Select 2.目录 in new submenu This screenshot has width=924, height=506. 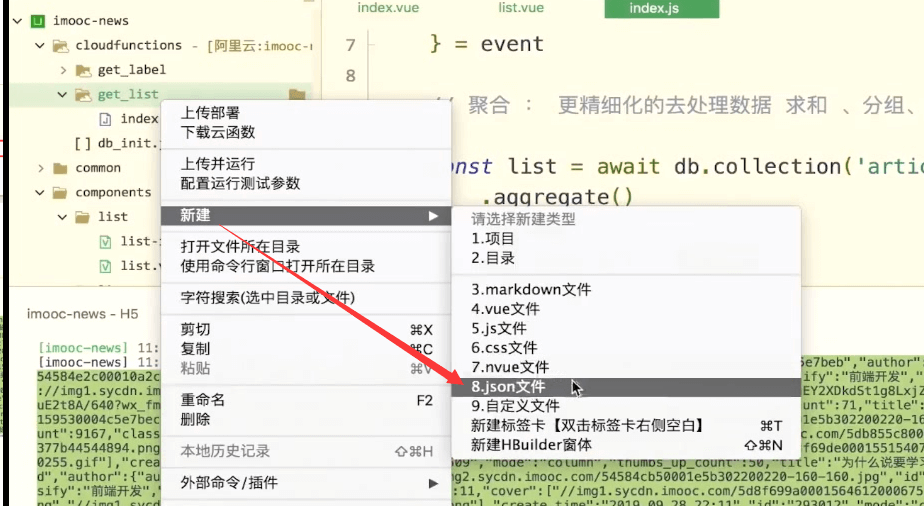coord(626,258)
